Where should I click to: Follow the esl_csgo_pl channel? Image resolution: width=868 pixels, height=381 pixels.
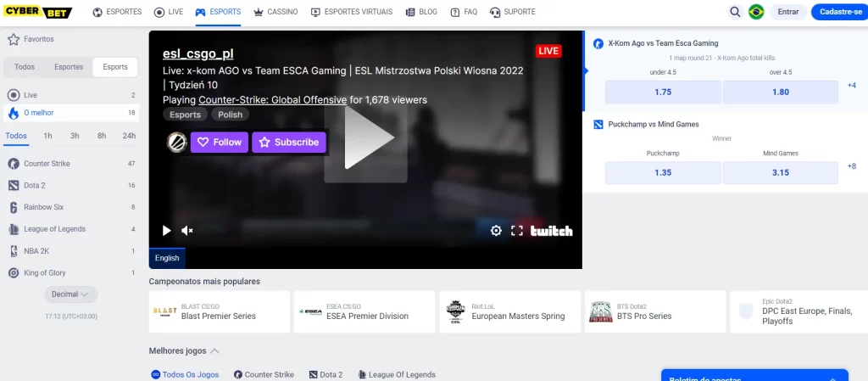tap(220, 143)
